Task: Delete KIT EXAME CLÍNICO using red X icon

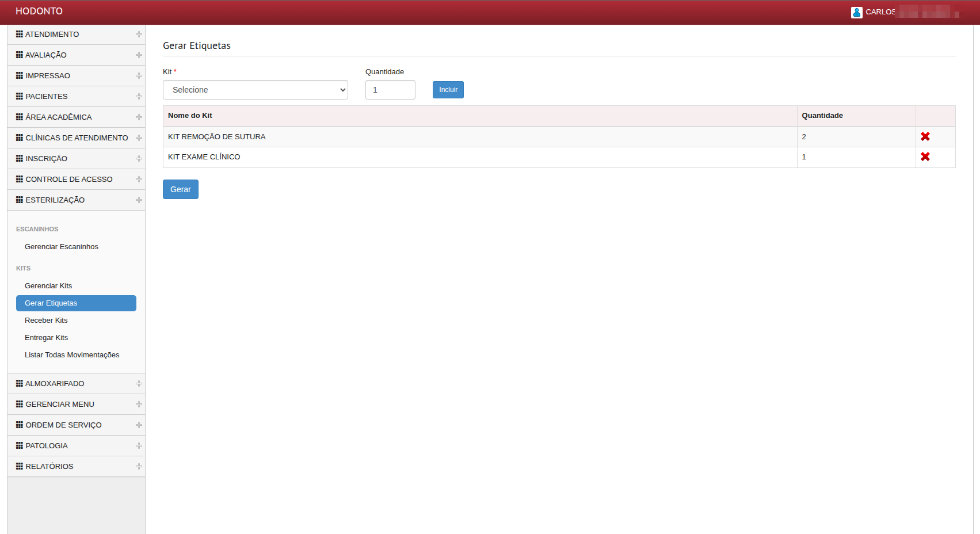Action: [925, 157]
